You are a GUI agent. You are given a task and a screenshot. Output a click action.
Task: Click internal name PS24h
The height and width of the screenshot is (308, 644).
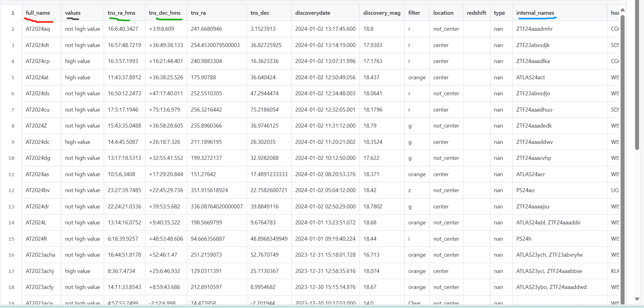coord(524,239)
